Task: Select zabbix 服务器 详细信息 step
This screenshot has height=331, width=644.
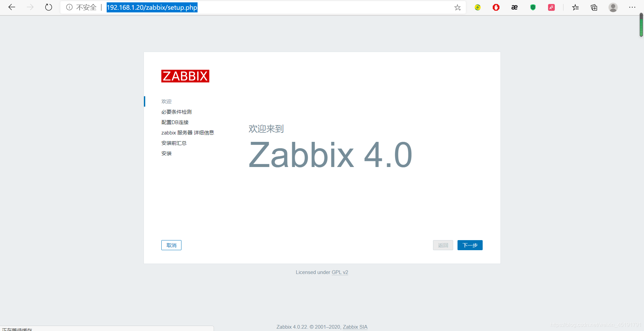Action: (187, 132)
